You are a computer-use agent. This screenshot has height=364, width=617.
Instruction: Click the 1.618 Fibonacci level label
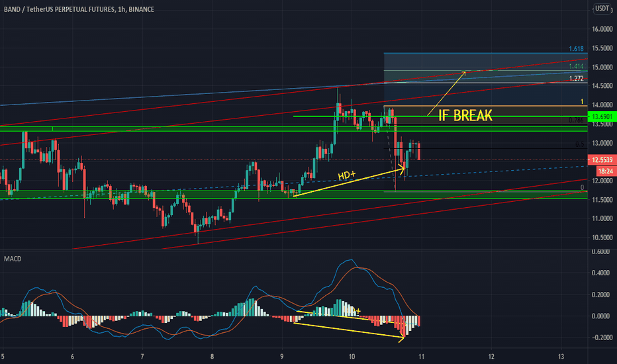point(576,49)
